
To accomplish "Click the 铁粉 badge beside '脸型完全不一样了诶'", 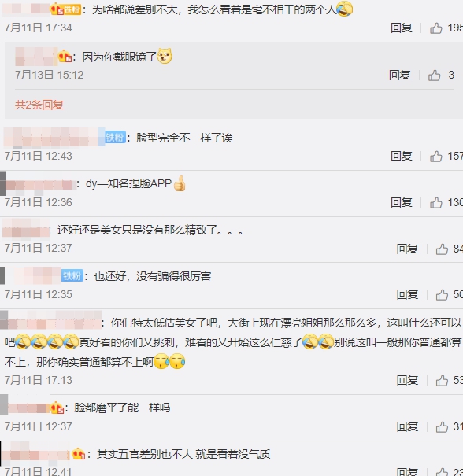I will pos(115,138).
